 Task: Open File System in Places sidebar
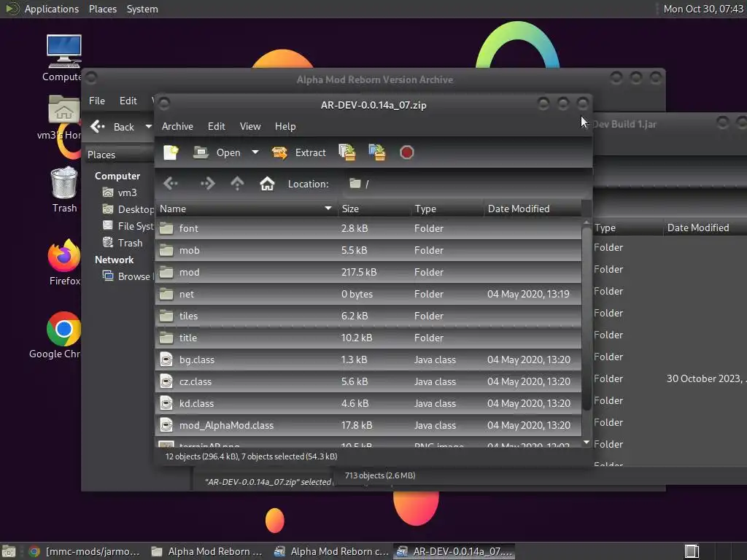(128, 226)
